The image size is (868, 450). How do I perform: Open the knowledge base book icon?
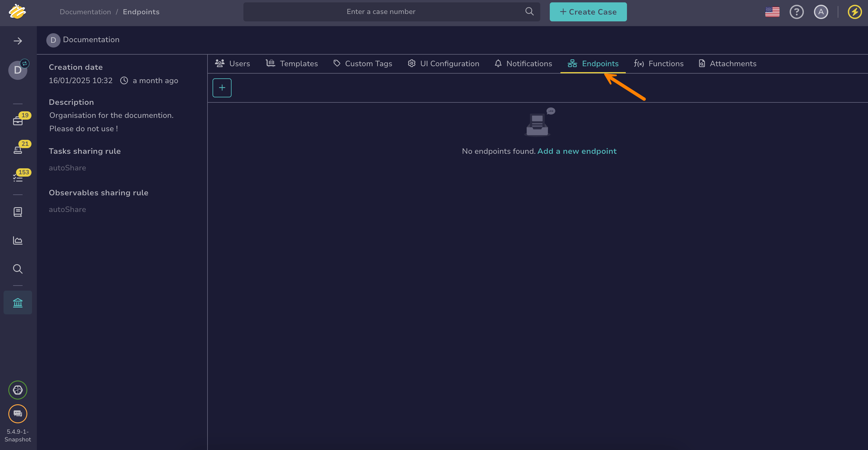click(x=18, y=212)
